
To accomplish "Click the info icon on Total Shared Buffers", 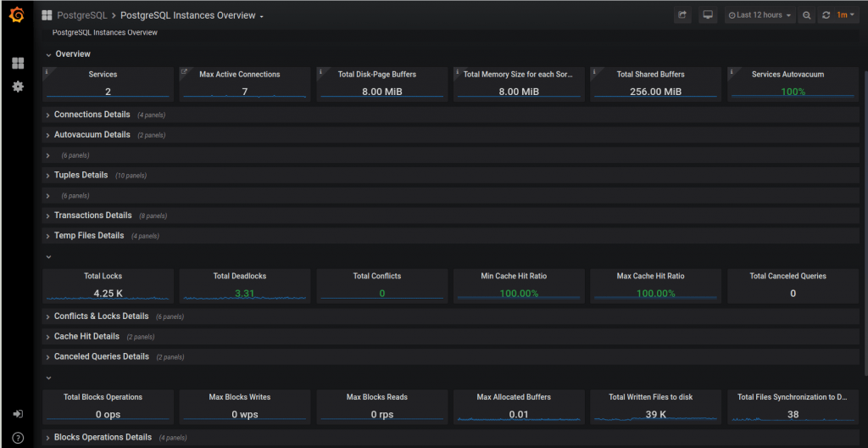I will (x=594, y=71).
